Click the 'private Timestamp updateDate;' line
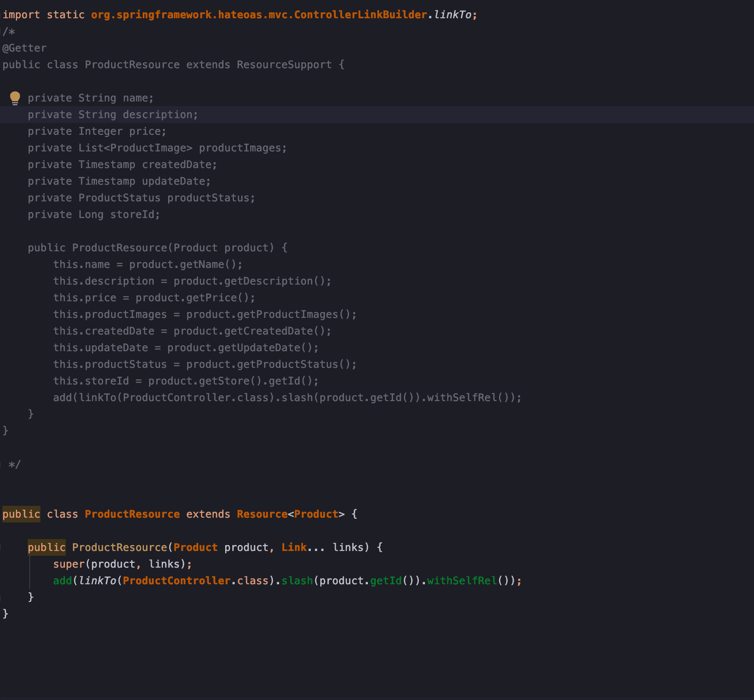Screen dimensions: 754x700 point(119,181)
